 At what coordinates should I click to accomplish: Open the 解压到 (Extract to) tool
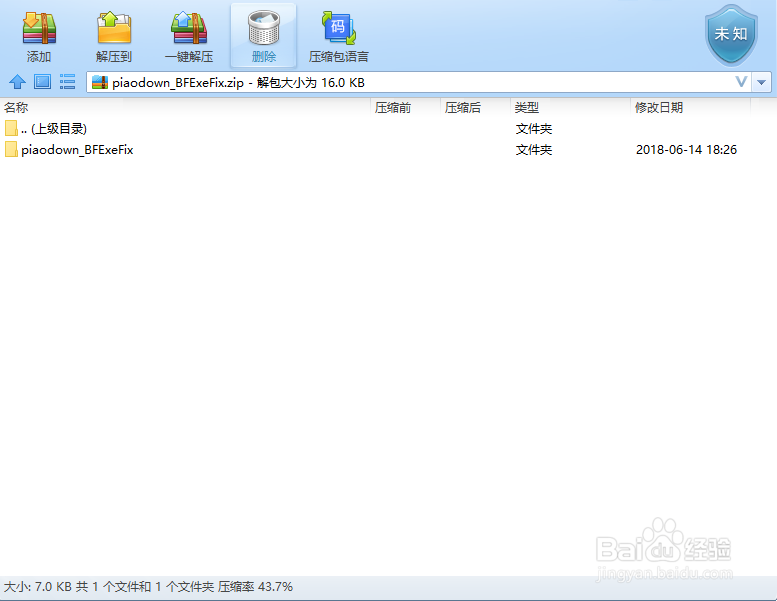tap(114, 36)
